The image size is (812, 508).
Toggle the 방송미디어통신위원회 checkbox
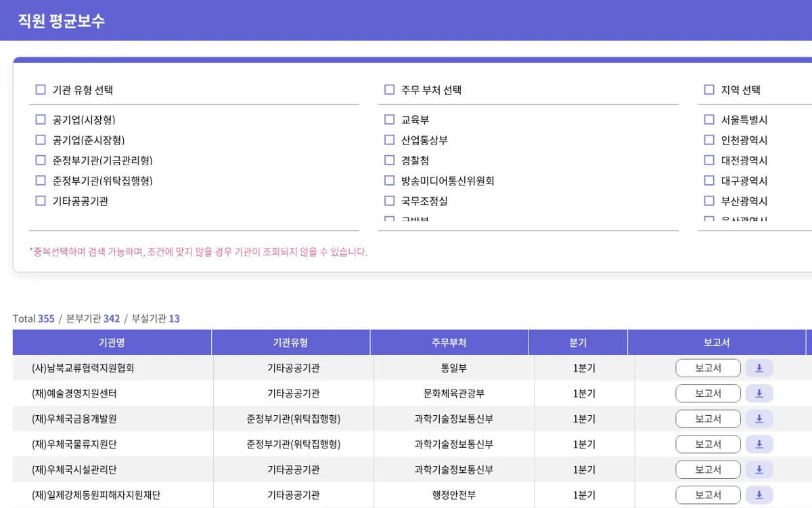(389, 181)
